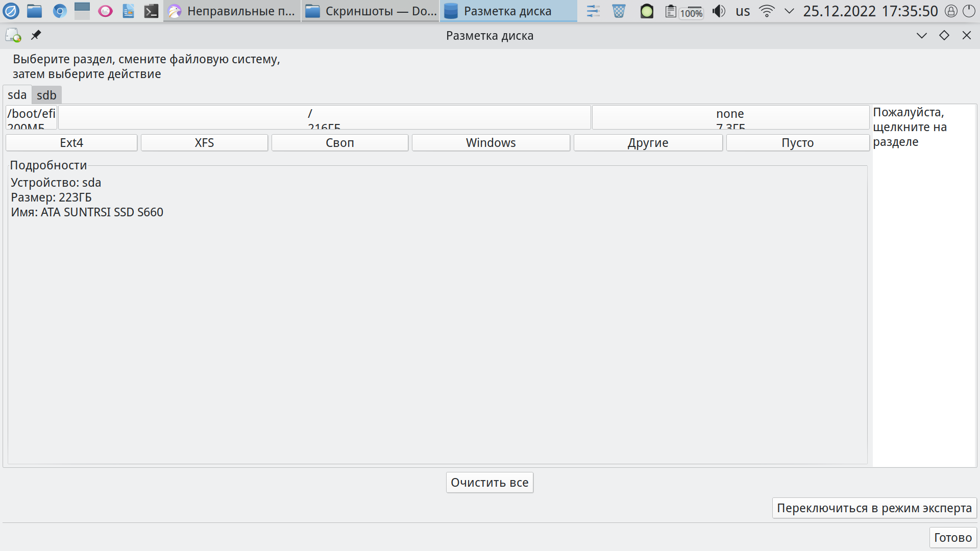Select the /boot/efi partition block
The height and width of the screenshot is (551, 980).
click(31, 117)
